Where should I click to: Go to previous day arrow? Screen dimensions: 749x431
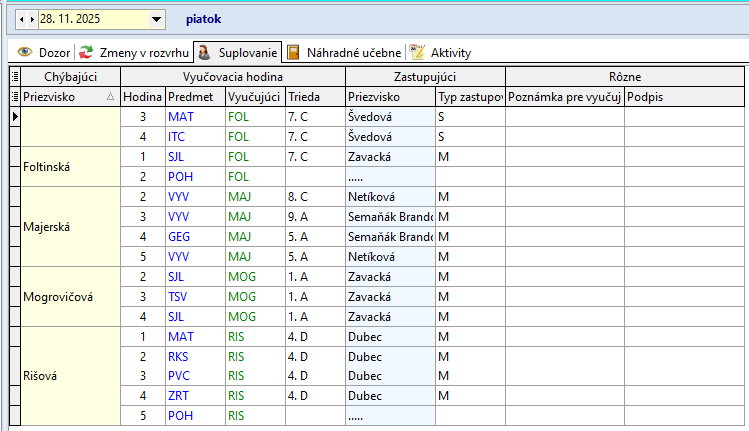tap(22, 19)
